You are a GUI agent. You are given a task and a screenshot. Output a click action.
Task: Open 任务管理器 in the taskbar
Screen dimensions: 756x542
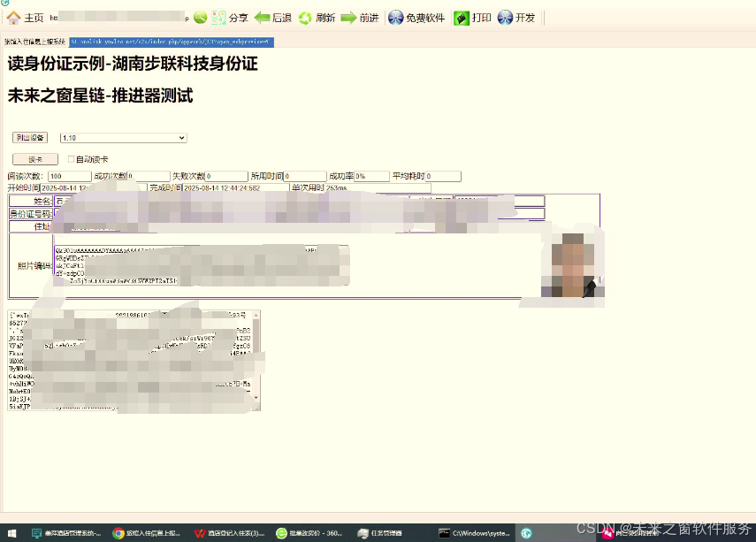tap(380, 533)
